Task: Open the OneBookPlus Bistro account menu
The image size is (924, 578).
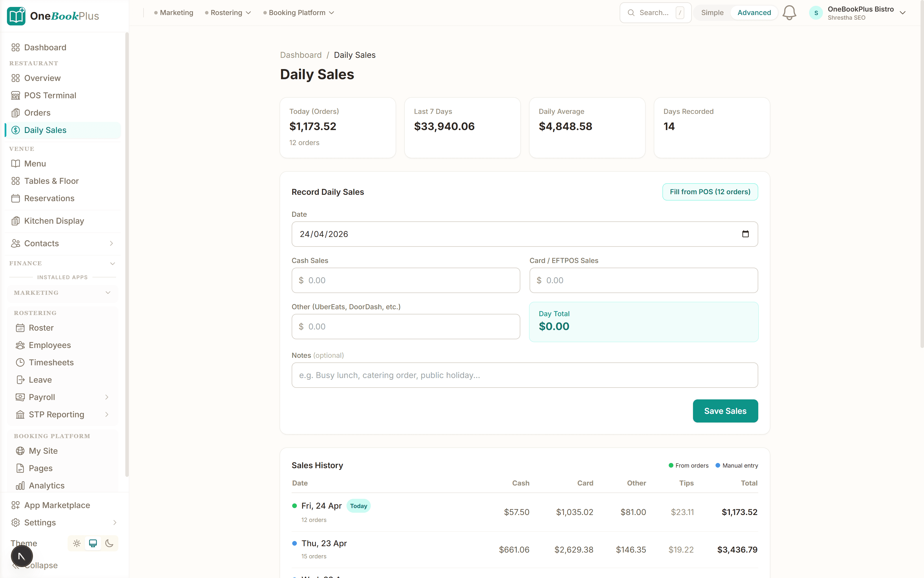Action: click(858, 13)
